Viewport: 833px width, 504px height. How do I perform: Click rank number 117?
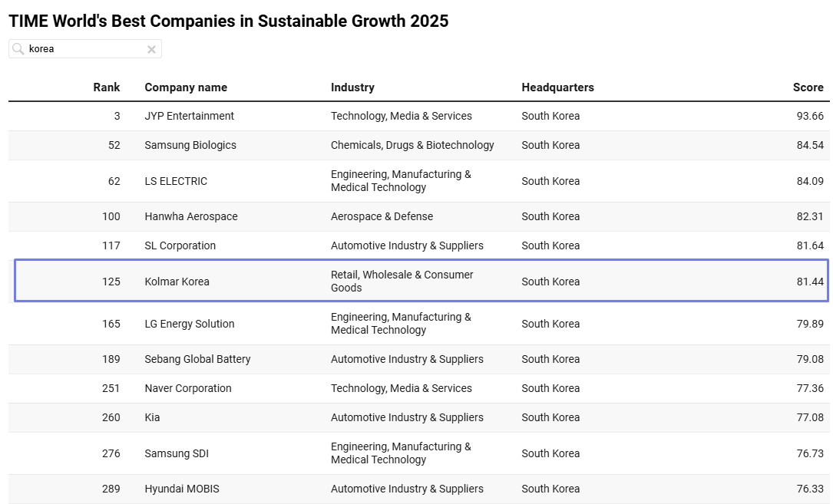click(111, 245)
